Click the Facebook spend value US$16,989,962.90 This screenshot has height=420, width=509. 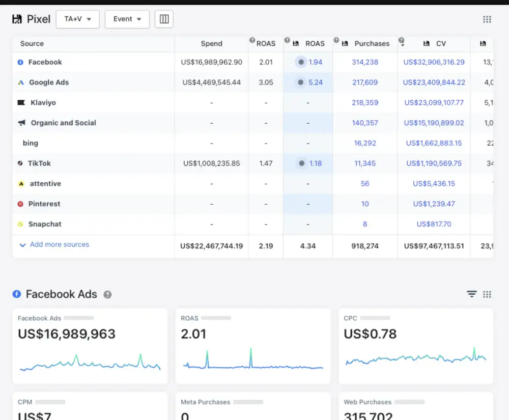(x=211, y=62)
